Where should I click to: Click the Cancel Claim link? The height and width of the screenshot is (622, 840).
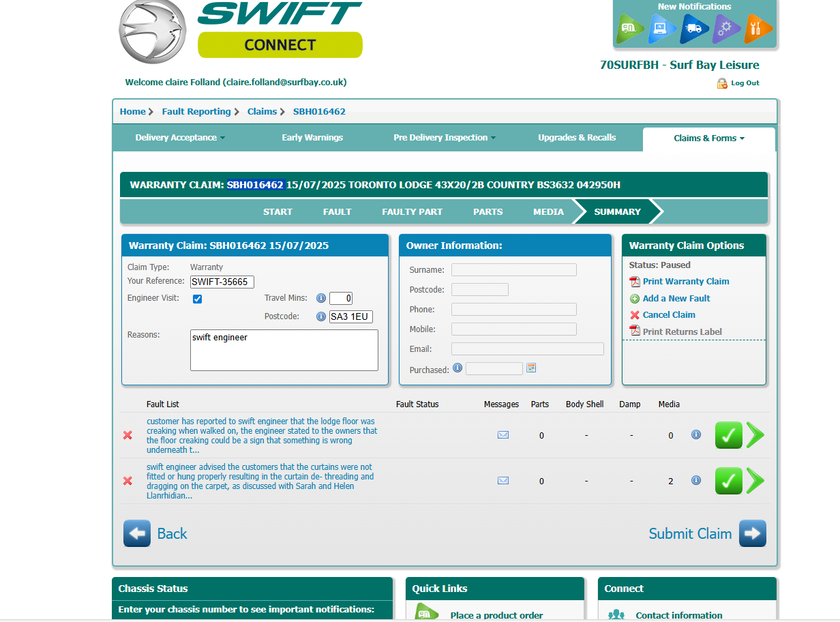[x=669, y=315]
